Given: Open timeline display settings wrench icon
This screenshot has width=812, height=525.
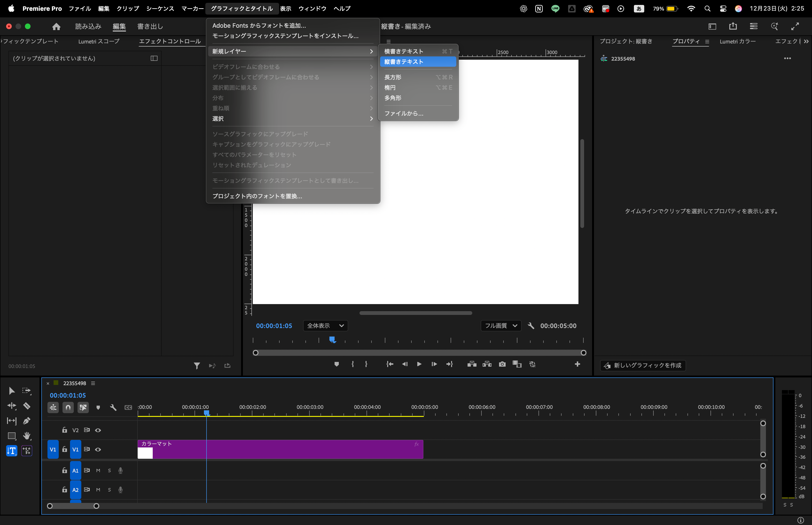Looking at the screenshot, I should click(113, 407).
